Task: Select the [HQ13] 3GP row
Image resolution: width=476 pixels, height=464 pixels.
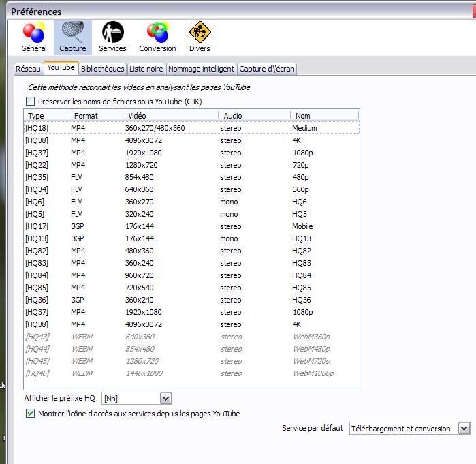Action: click(191, 238)
